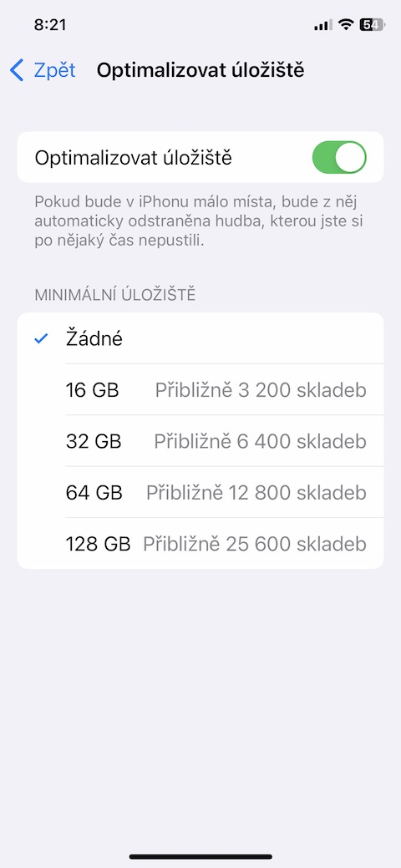
Task: Go back using the Zpět button
Action: pyautogui.click(x=43, y=71)
